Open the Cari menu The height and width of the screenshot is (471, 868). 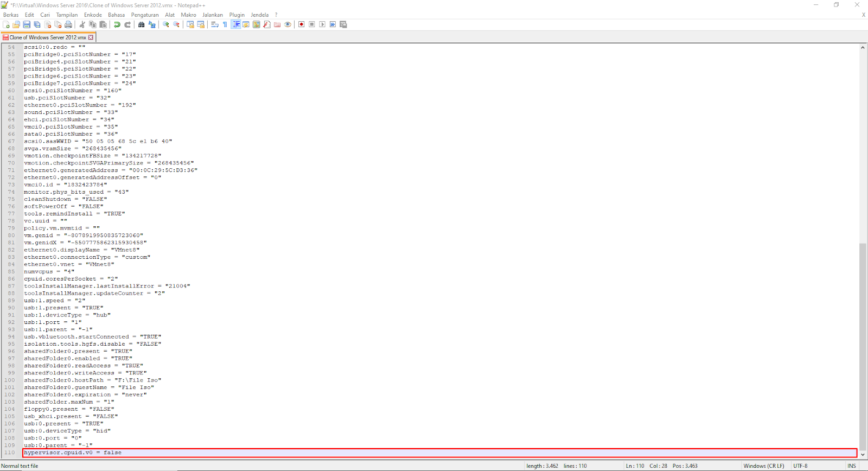45,15
